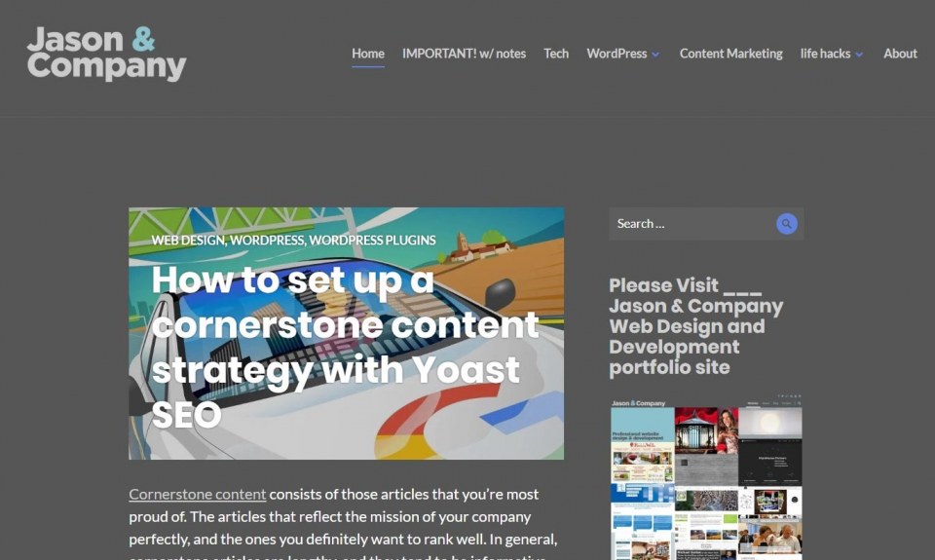Open the WordPress menu label

[617, 53]
